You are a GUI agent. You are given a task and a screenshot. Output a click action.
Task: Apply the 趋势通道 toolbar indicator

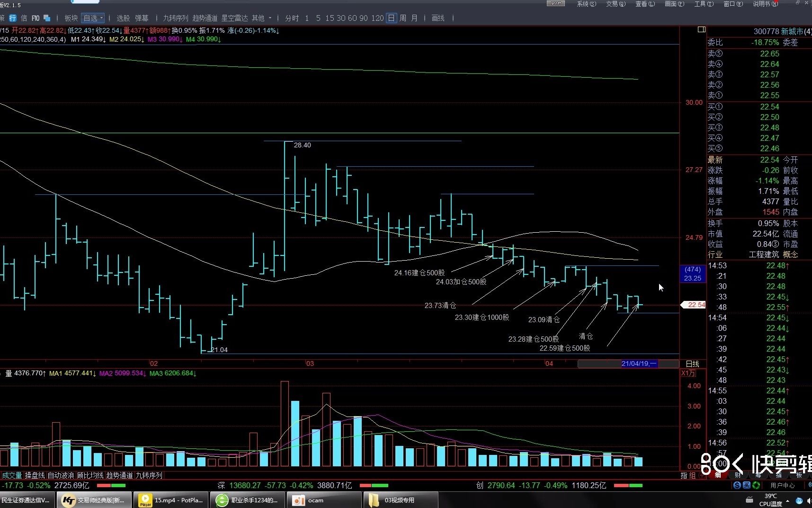pyautogui.click(x=205, y=18)
